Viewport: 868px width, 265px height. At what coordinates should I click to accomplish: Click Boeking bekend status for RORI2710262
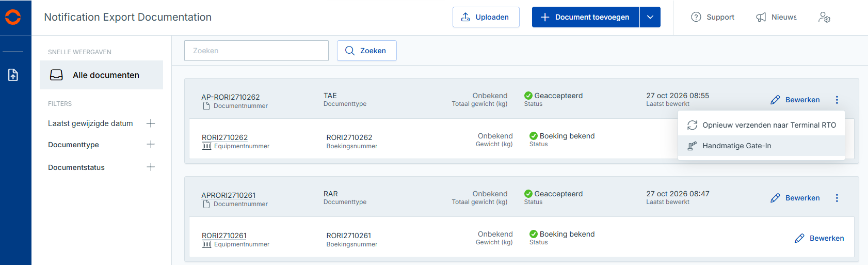(x=562, y=136)
